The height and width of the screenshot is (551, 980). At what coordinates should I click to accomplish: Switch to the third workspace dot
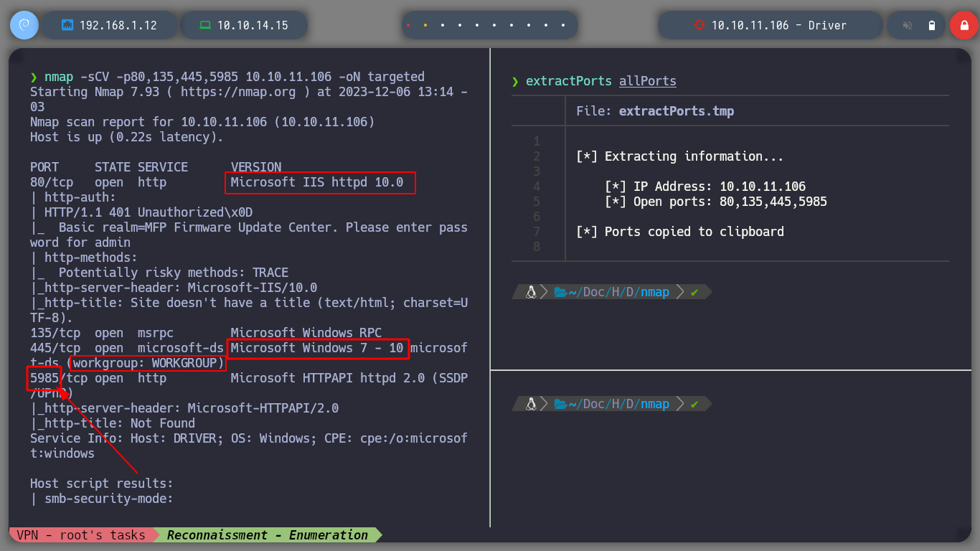coord(443,25)
